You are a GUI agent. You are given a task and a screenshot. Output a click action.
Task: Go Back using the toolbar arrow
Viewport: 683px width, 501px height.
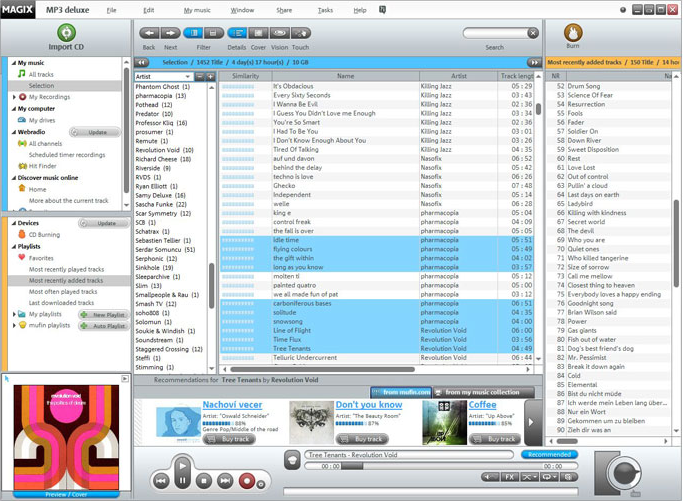point(149,33)
